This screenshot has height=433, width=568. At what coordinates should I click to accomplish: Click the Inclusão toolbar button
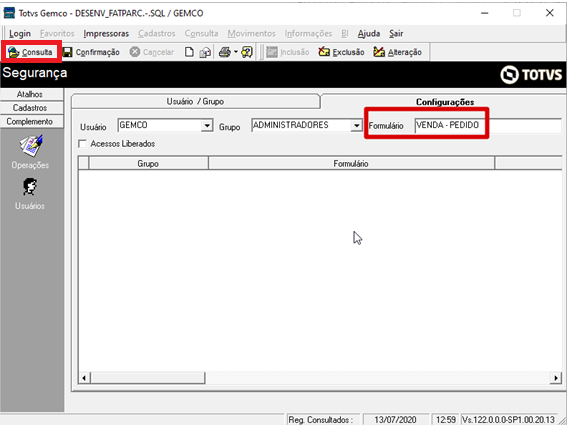click(288, 52)
